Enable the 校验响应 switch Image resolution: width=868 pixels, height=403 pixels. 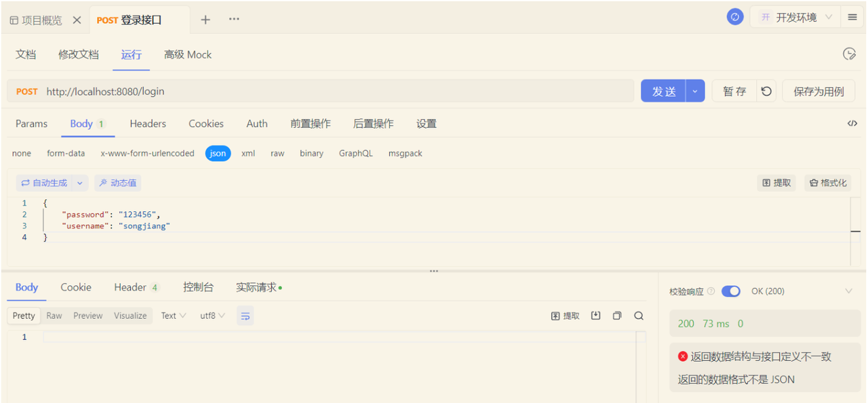pos(730,291)
